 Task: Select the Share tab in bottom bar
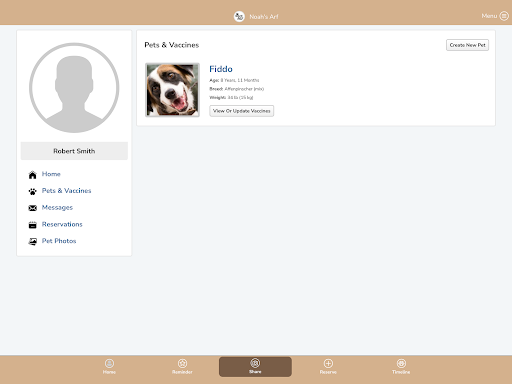coord(255,367)
